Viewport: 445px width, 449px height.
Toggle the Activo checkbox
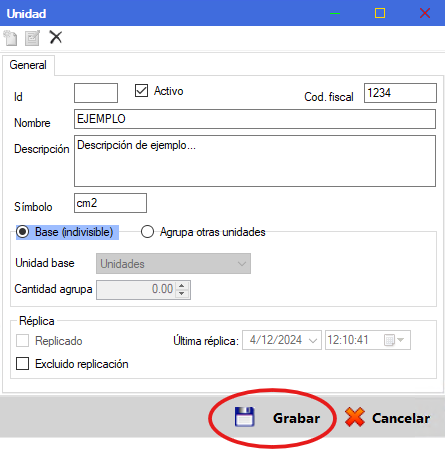pos(141,90)
